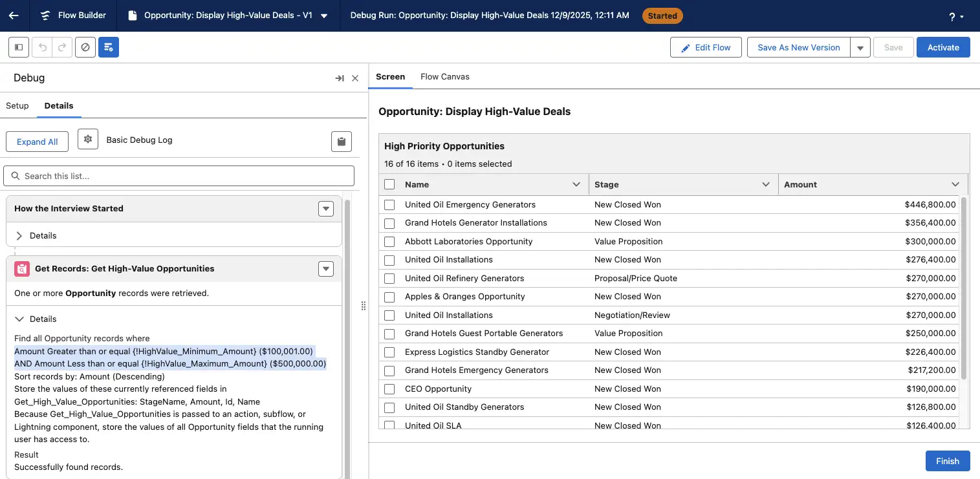
Task: Check United Oil Refinery Generators row
Action: click(x=389, y=279)
